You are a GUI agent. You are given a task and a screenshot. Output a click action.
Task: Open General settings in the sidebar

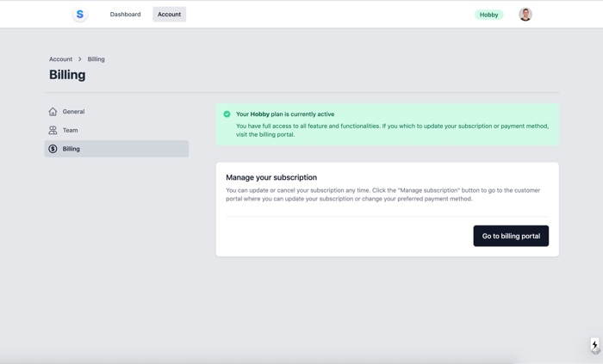click(73, 112)
